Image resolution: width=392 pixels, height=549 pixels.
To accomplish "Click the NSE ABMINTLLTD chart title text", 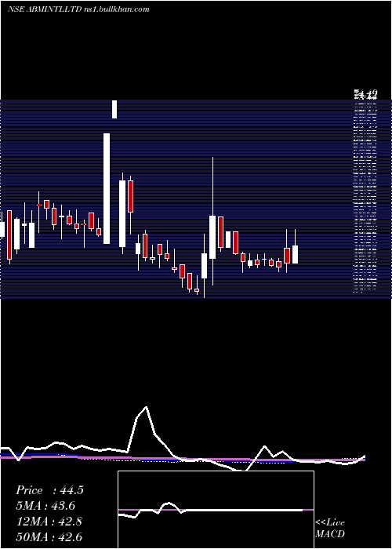I will (x=78, y=9).
